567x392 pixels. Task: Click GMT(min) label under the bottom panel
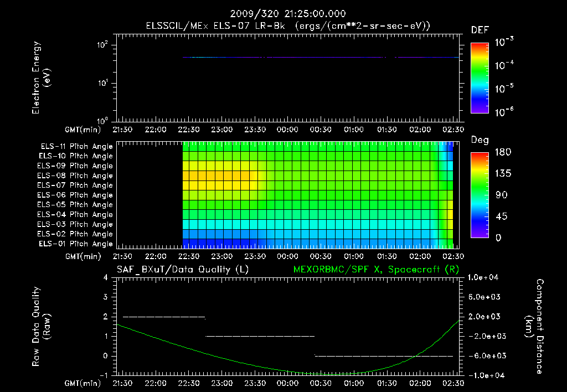83,383
